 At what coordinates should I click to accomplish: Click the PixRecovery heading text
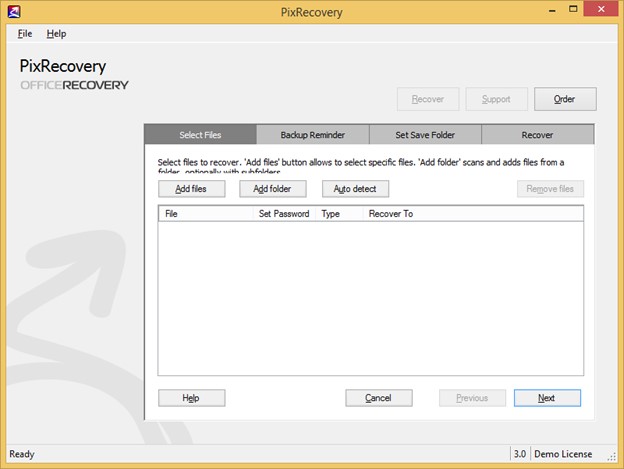[x=63, y=66]
